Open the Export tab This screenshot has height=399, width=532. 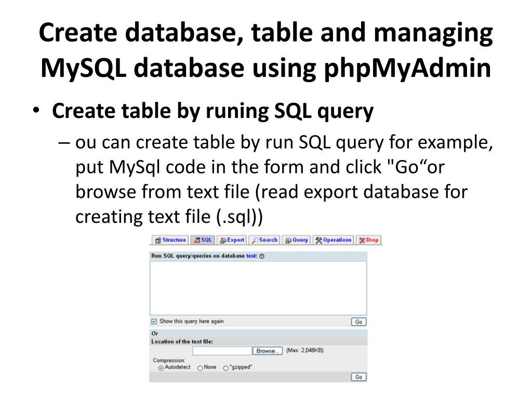pyautogui.click(x=232, y=240)
